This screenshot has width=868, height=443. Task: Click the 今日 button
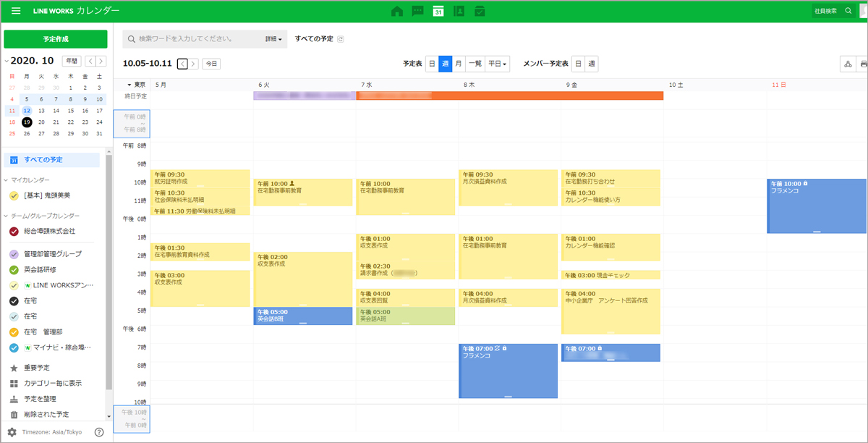[x=211, y=64]
